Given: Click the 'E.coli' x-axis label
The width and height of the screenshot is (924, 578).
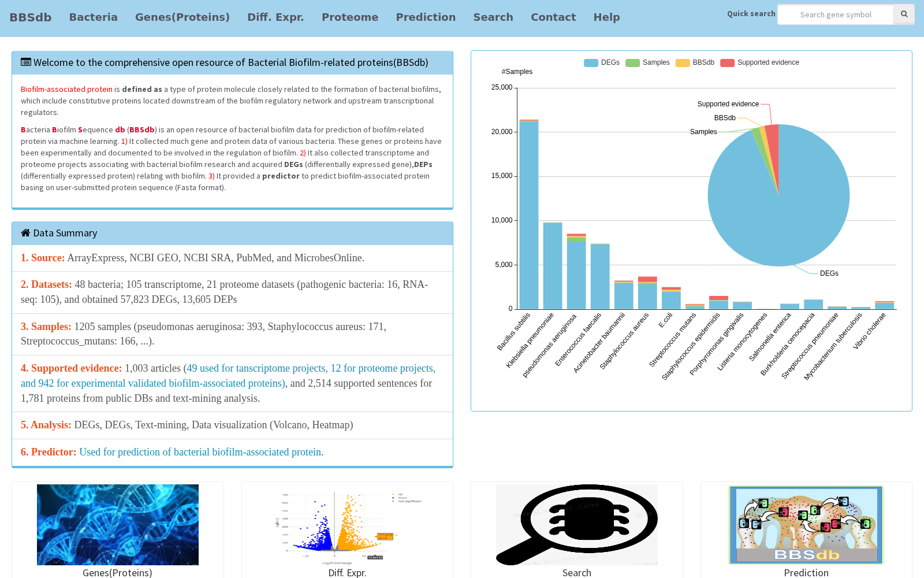Looking at the screenshot, I should (x=666, y=320).
